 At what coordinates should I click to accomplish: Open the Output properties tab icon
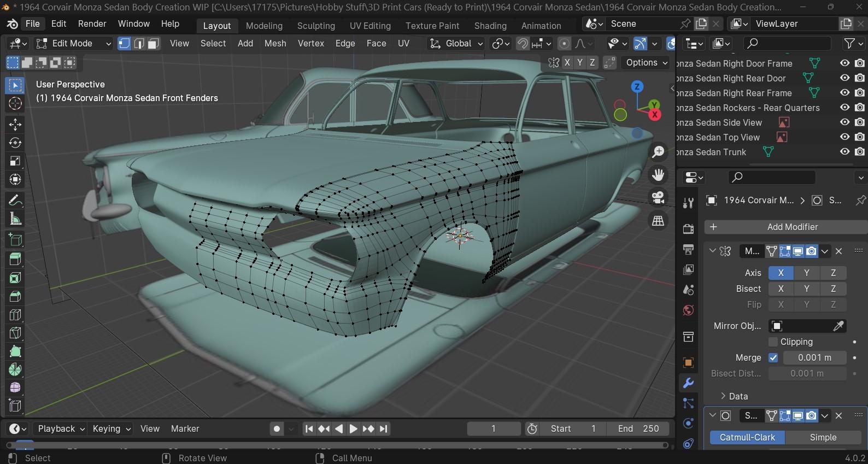(x=689, y=249)
